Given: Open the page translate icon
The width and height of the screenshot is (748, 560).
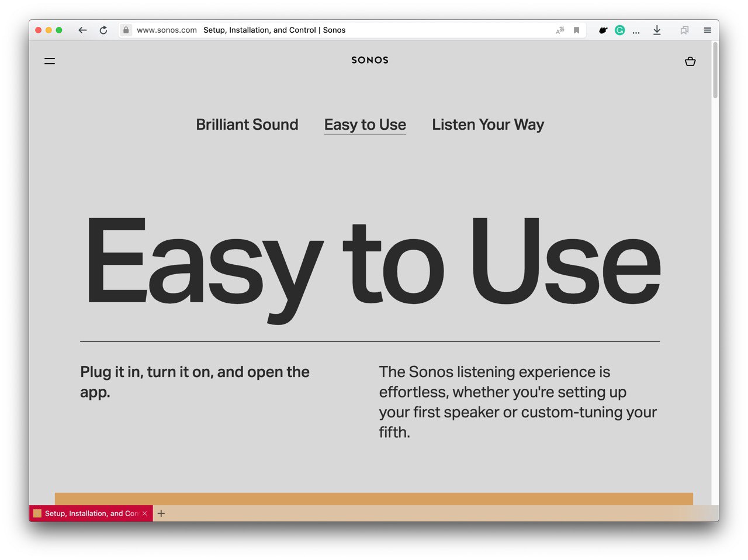Looking at the screenshot, I should pyautogui.click(x=560, y=30).
